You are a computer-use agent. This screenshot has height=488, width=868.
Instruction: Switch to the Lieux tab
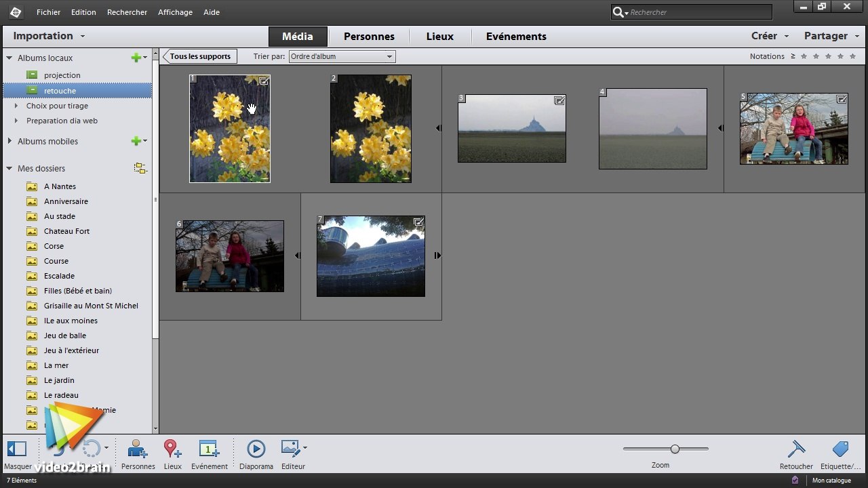click(x=439, y=37)
